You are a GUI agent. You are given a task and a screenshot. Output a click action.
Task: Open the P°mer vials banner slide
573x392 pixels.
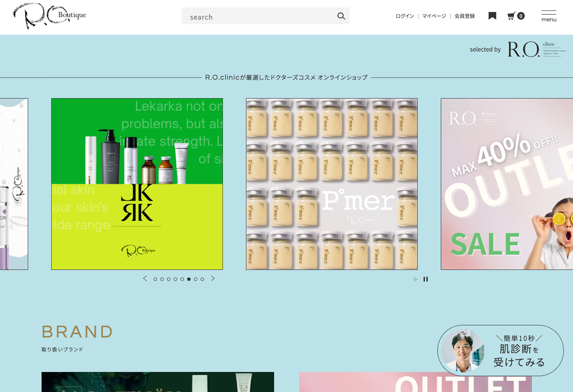tap(332, 184)
